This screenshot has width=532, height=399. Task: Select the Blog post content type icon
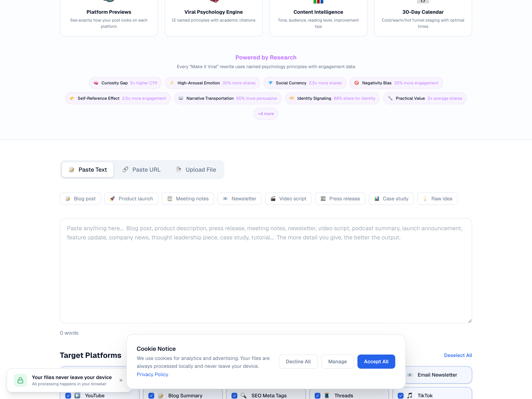(x=68, y=198)
